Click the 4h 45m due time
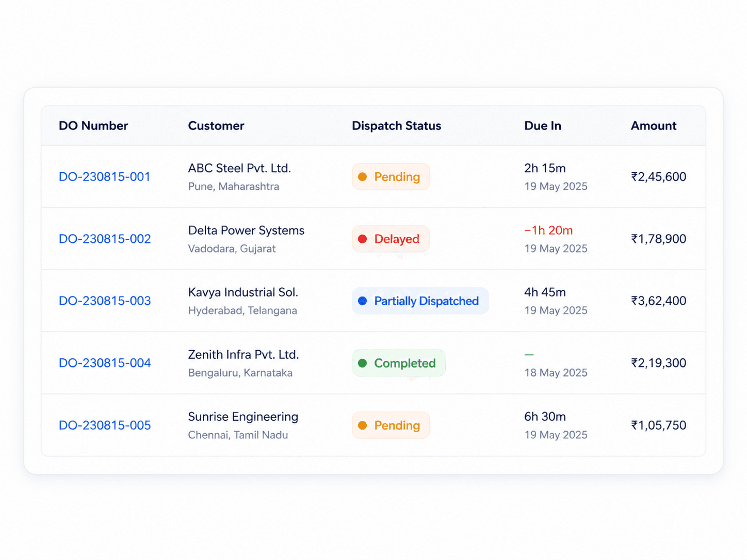This screenshot has width=747, height=560. coord(545,292)
